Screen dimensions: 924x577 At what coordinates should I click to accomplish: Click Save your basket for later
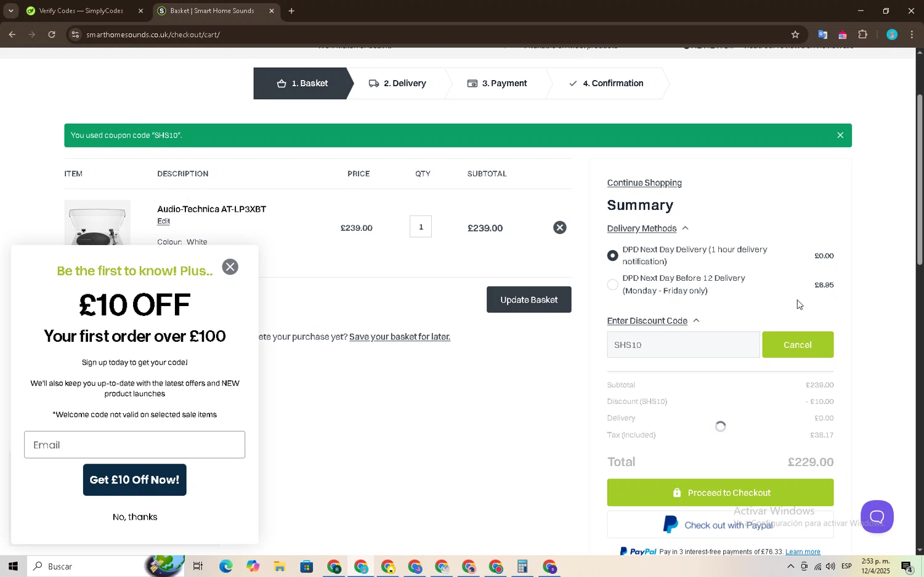[400, 337]
